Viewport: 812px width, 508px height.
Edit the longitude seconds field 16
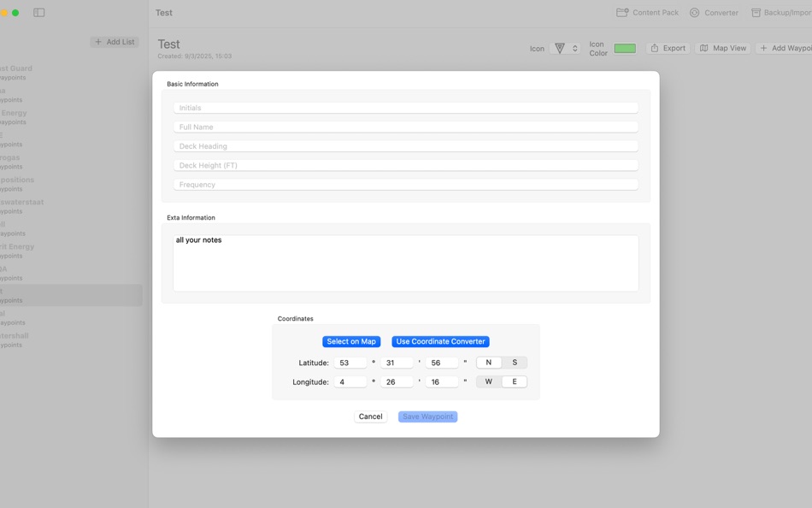442,382
